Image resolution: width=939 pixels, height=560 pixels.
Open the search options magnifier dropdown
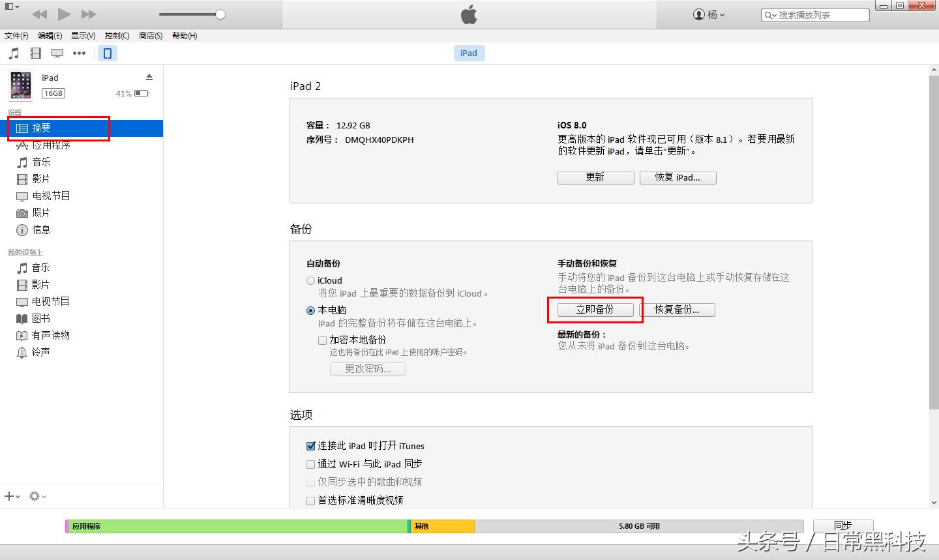coord(770,15)
